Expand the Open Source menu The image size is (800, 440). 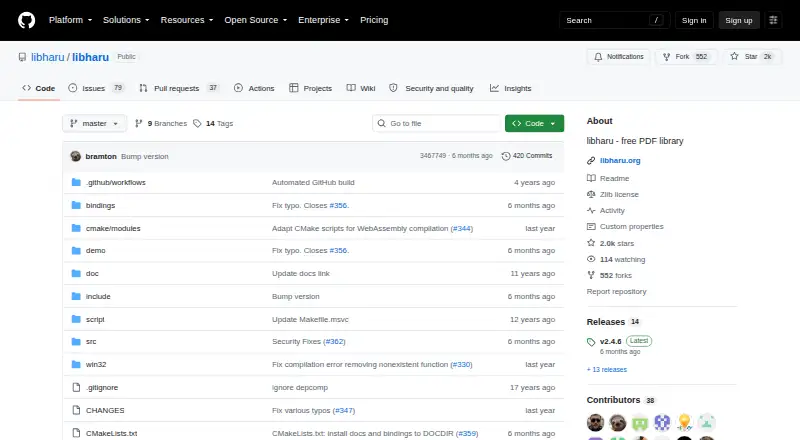[x=256, y=20]
